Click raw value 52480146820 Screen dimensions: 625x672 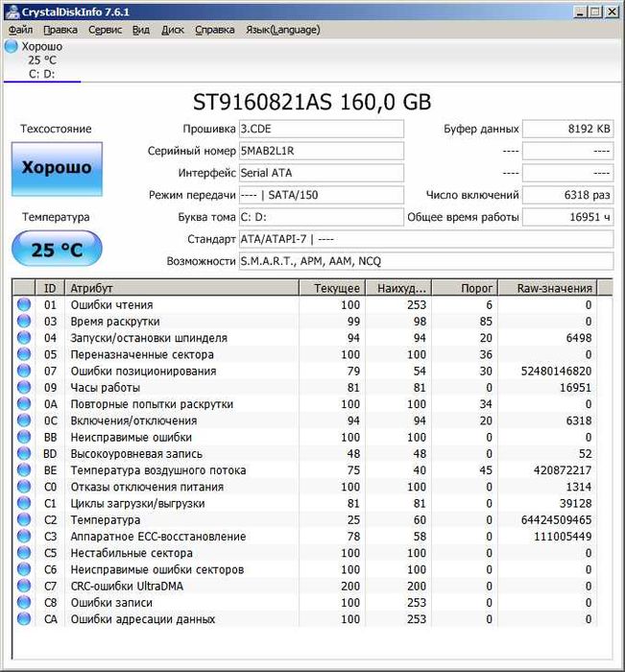tap(556, 372)
